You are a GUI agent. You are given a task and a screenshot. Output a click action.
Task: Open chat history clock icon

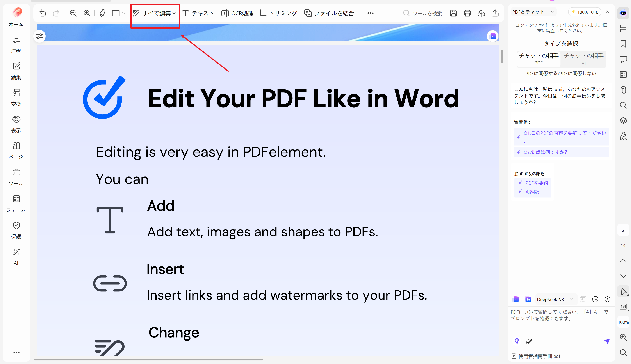point(595,299)
